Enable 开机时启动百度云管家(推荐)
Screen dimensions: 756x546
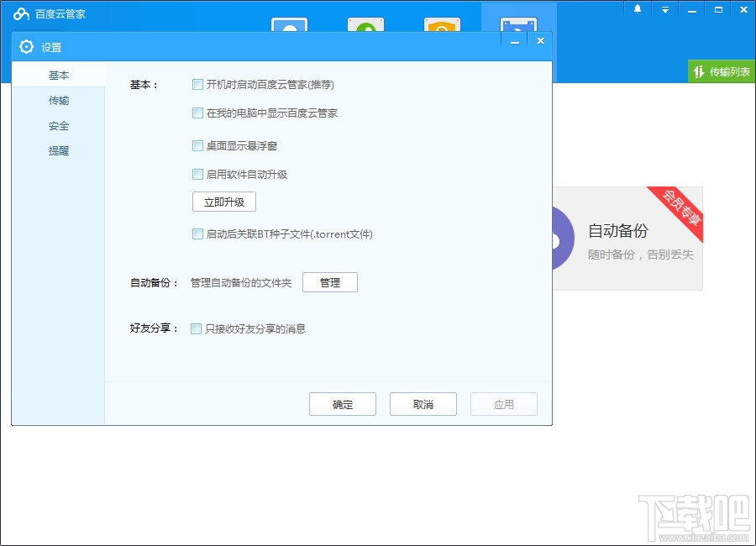pos(197,84)
